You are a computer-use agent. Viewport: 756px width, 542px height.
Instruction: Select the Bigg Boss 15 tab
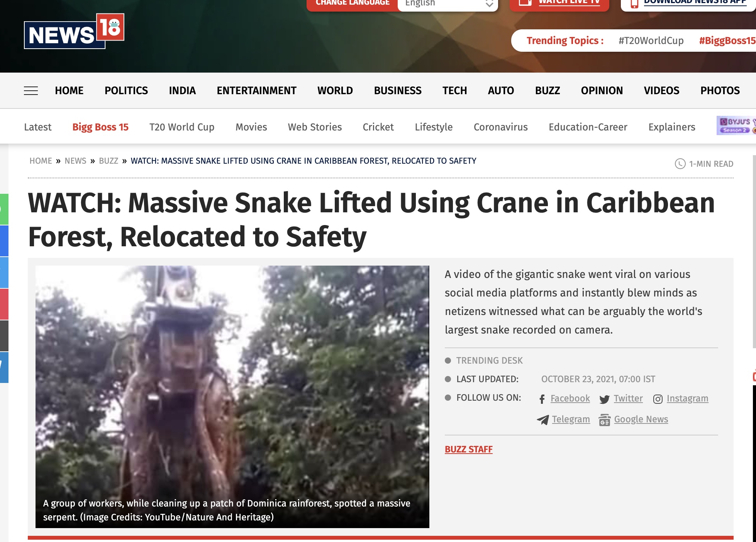pyautogui.click(x=100, y=127)
